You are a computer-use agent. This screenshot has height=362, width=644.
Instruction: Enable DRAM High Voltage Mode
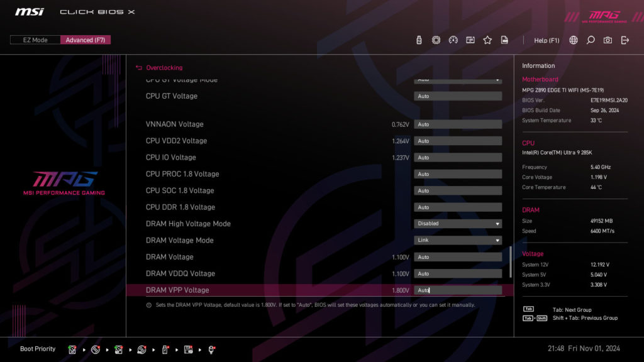pos(457,223)
